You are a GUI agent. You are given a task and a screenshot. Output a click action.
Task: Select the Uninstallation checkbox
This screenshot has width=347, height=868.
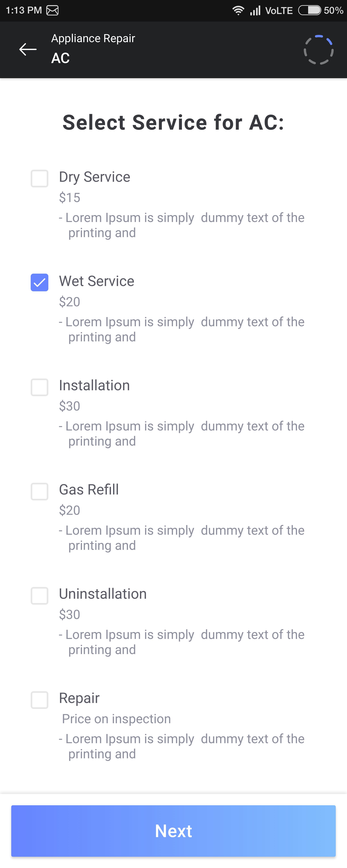coord(39,595)
